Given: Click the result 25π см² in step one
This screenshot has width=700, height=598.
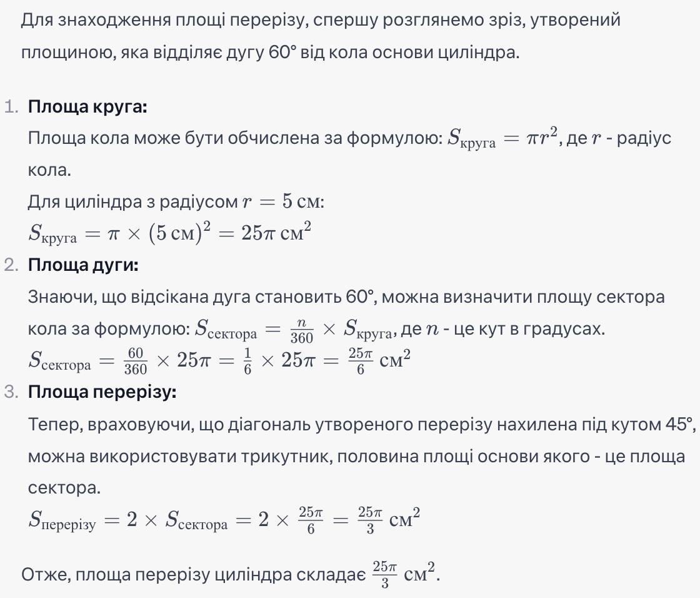Looking at the screenshot, I should [276, 233].
